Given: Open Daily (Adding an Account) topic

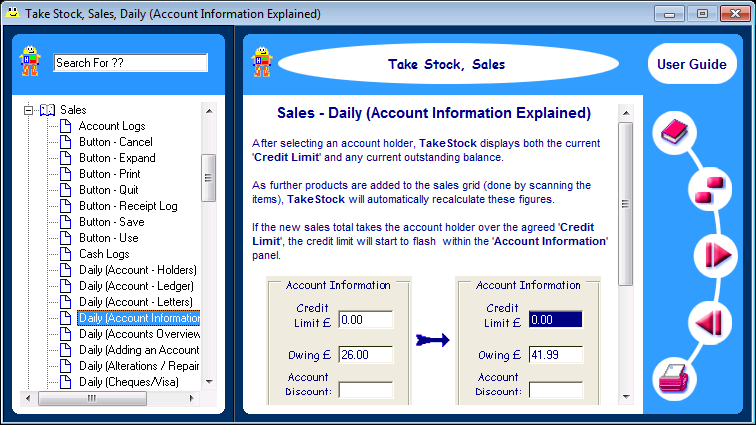Looking at the screenshot, I should click(139, 350).
